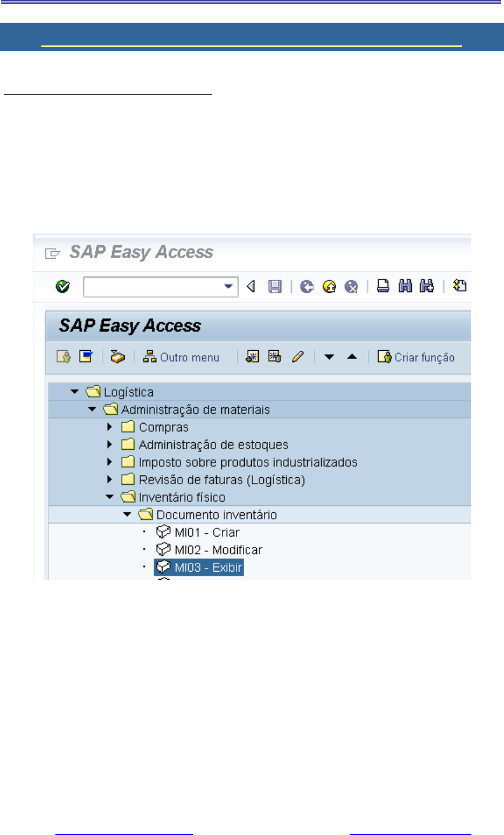
Task: Select the Administração de materiais label
Action: (196, 410)
